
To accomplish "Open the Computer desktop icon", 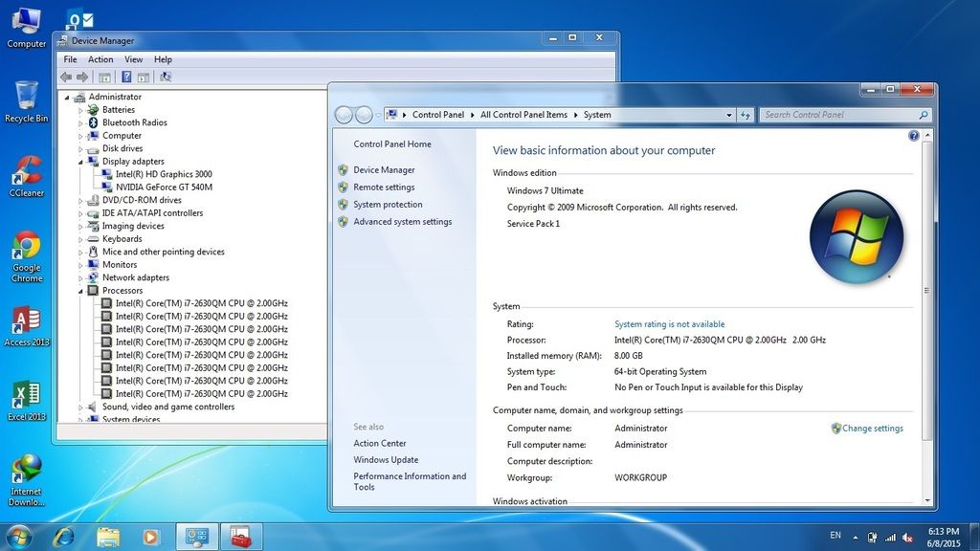I will pos(26,28).
